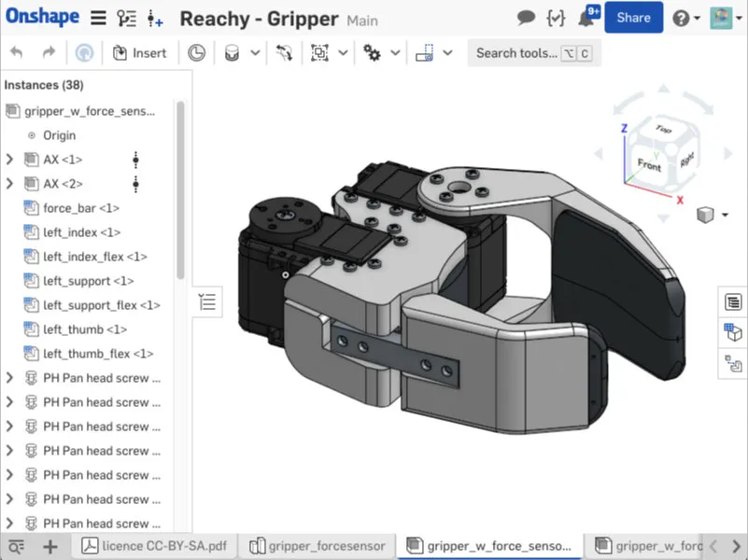Open view cube display options dropdown

pos(725,215)
